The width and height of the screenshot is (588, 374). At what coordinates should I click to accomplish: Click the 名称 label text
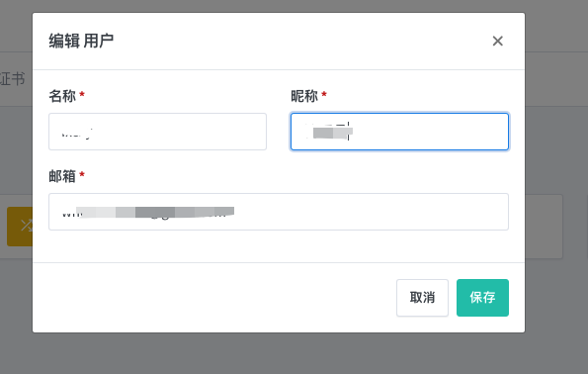point(62,96)
